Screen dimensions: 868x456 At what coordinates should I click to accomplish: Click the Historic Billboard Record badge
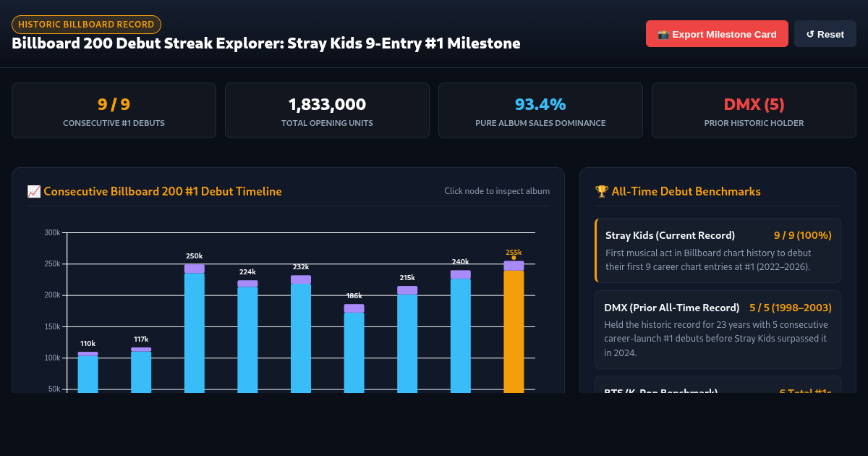tap(86, 25)
